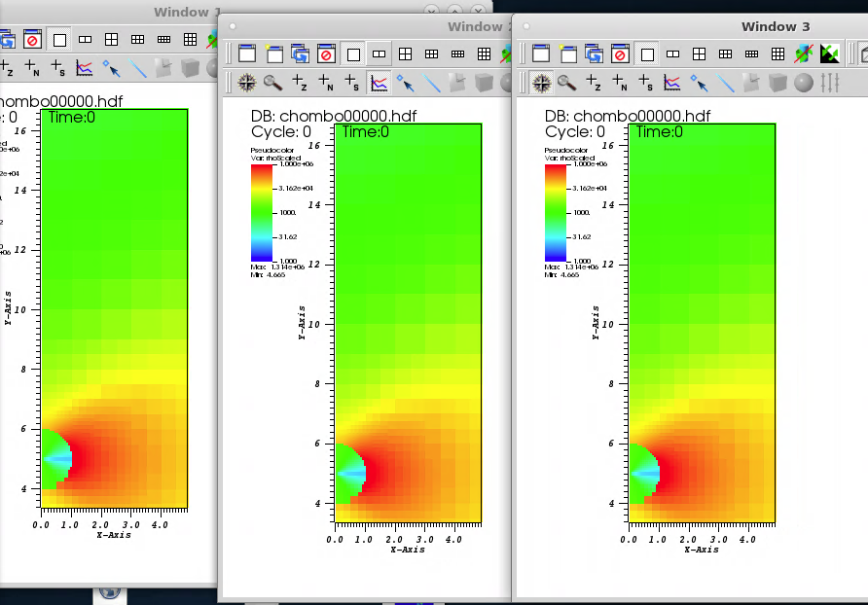Select Spreadsheet Pick mode in Window 2

tap(352, 83)
